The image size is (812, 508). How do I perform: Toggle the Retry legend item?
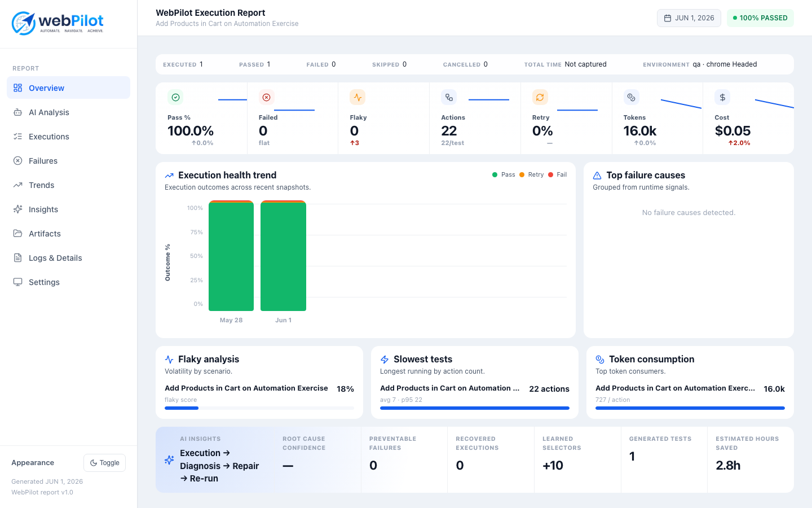531,174
